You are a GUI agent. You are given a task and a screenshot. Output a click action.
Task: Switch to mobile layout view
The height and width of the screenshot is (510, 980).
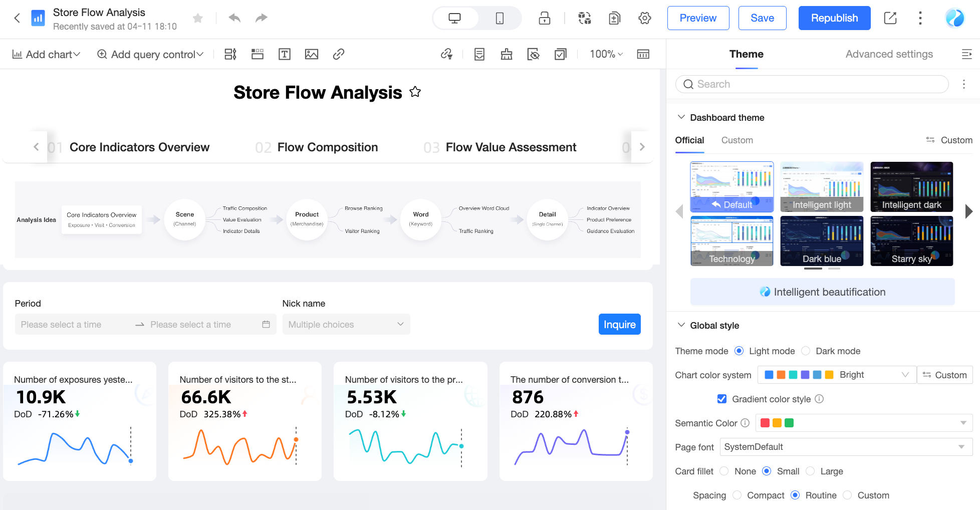click(x=500, y=19)
